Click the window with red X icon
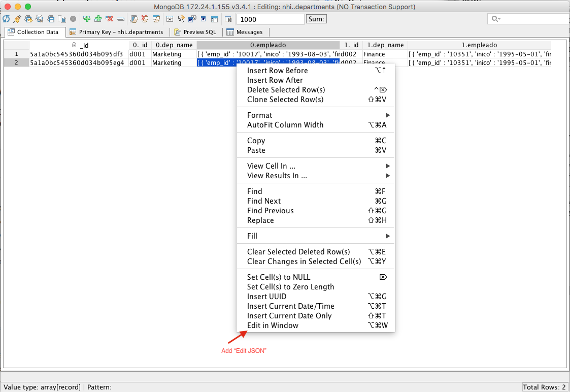 tap(228, 19)
